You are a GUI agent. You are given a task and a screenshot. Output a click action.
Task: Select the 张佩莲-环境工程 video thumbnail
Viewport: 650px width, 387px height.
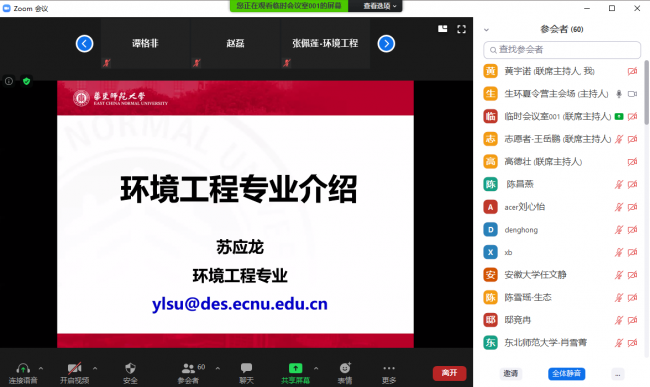325,43
